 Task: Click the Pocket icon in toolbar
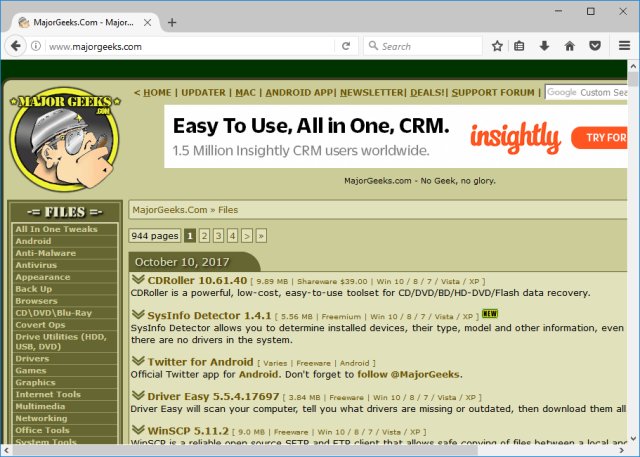click(x=594, y=46)
